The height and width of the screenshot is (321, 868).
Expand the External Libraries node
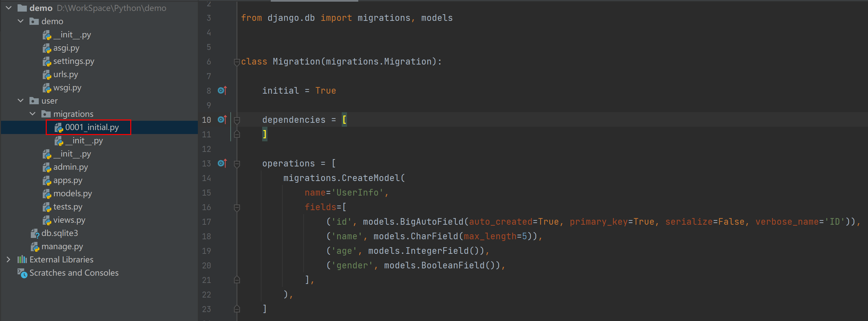pyautogui.click(x=9, y=259)
